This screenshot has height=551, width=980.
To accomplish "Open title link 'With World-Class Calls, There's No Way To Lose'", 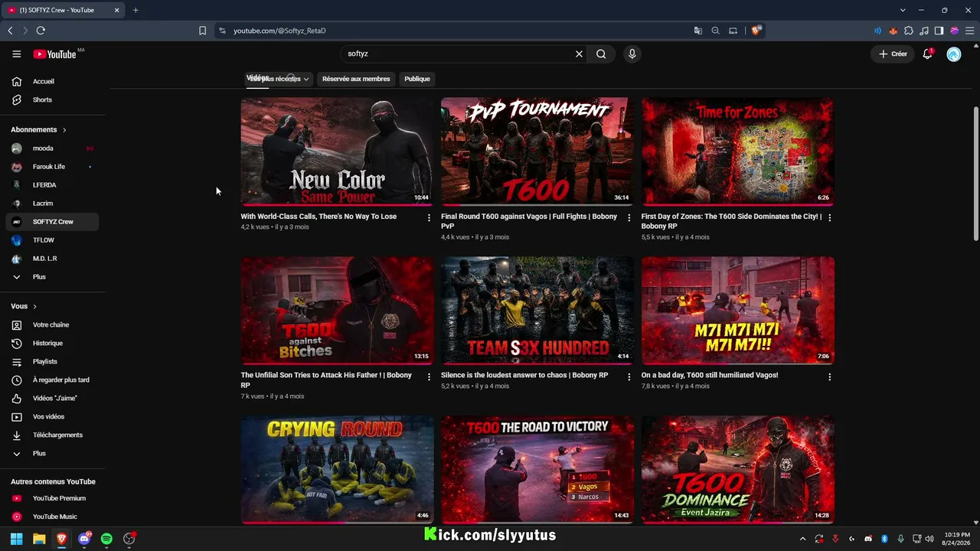I will pos(318,217).
